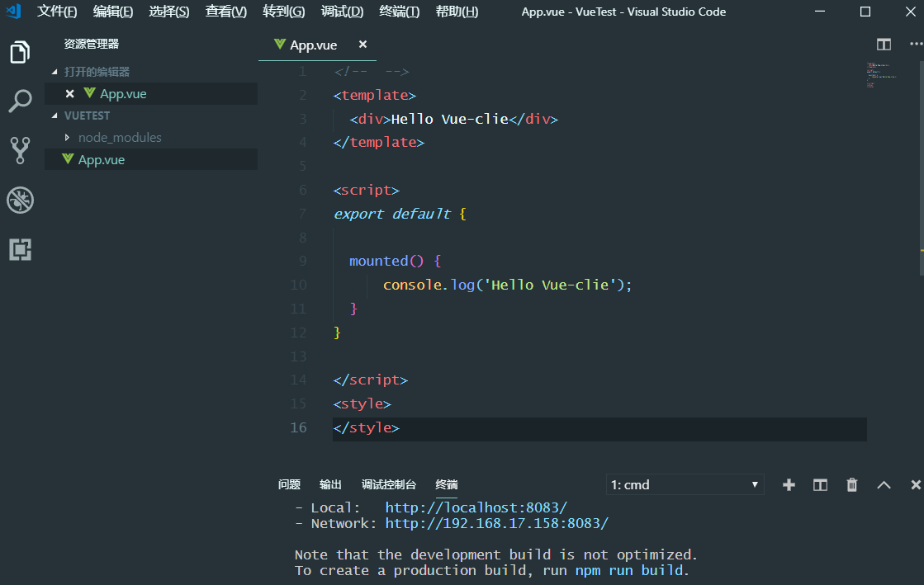Open the Explorer view in activity bar
This screenshot has height=585, width=924.
20,53
